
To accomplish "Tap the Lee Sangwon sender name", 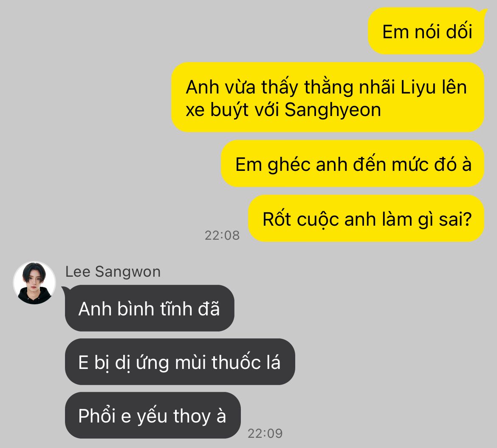I will click(x=113, y=272).
